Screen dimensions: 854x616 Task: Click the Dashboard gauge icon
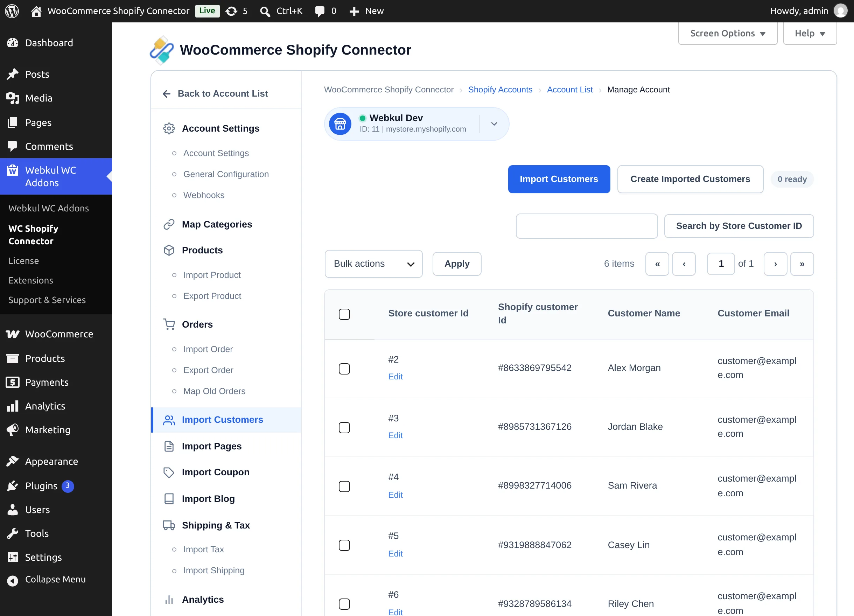[x=13, y=43]
